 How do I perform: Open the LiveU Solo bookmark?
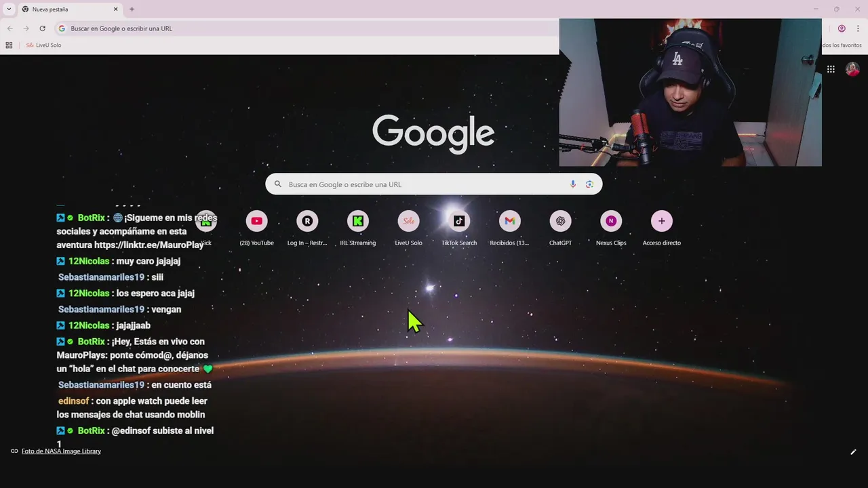(x=43, y=45)
